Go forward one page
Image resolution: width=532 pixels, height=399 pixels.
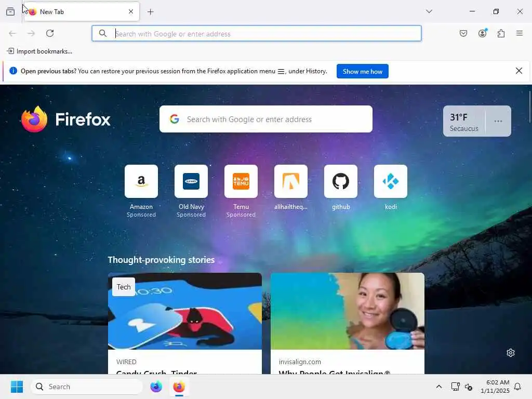(x=31, y=33)
